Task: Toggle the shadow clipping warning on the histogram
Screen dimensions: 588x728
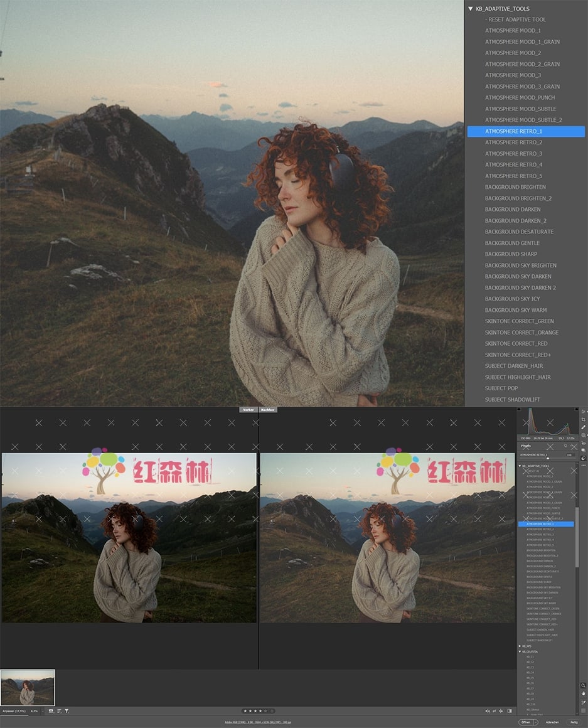Action: (520, 409)
